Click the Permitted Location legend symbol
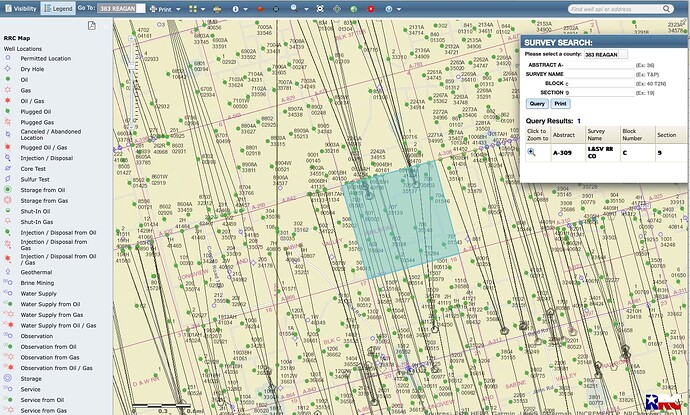This screenshot has width=690, height=415. click(7, 58)
